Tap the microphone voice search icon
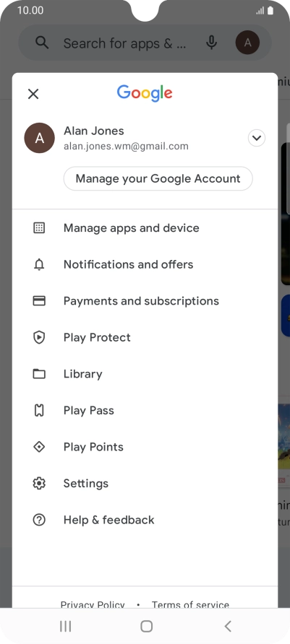This screenshot has width=290, height=644. [211, 43]
